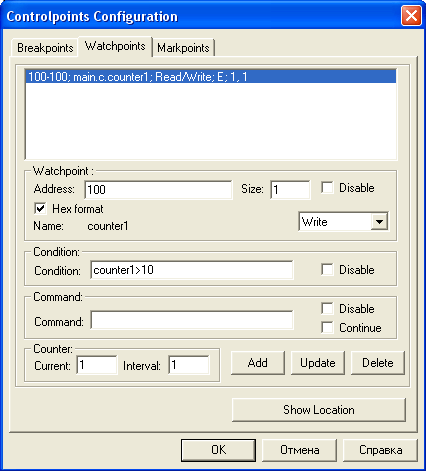The image size is (426, 471).
Task: Click the Address input field
Action: (158, 190)
